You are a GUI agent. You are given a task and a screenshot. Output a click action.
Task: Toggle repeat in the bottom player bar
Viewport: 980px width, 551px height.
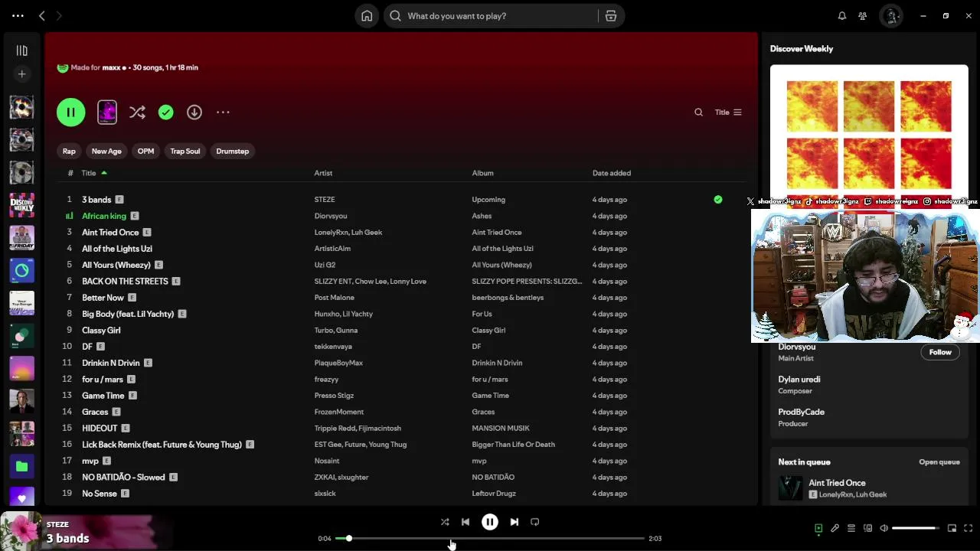click(535, 522)
